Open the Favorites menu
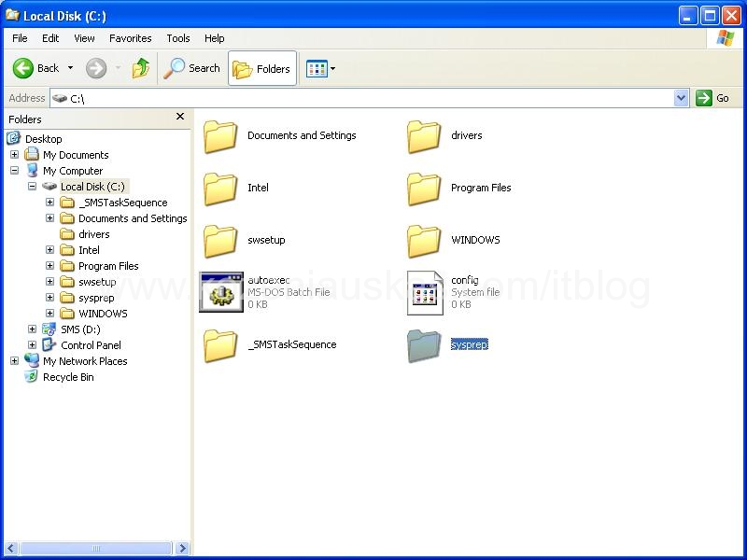This screenshot has width=747, height=560. click(131, 38)
